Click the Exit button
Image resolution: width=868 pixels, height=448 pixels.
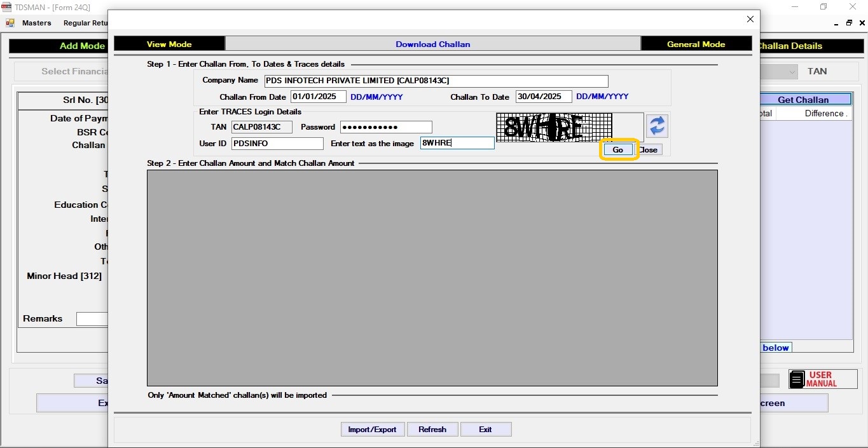click(x=485, y=430)
